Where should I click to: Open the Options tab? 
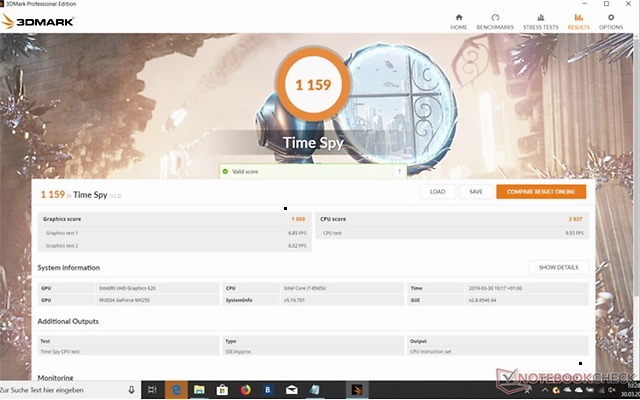click(x=611, y=22)
